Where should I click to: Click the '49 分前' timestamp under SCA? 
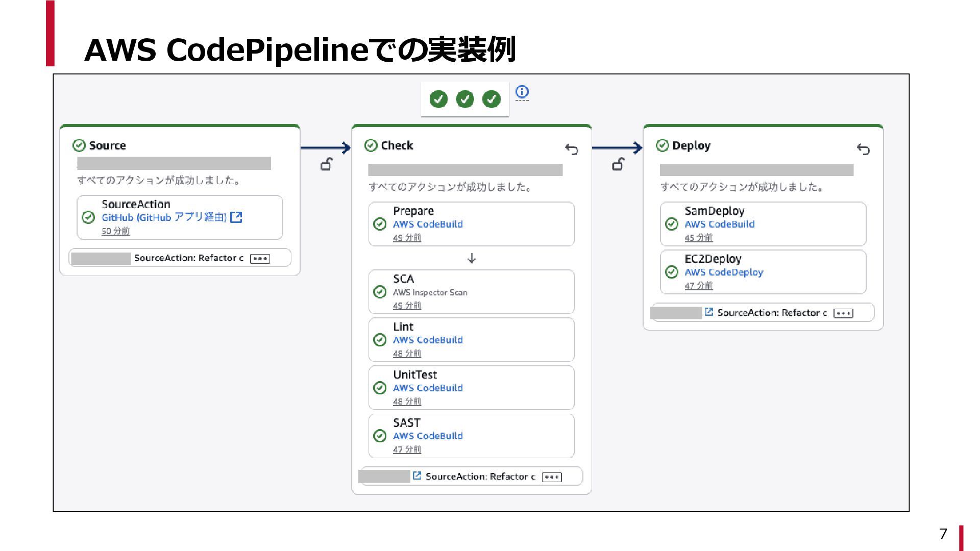click(x=407, y=306)
